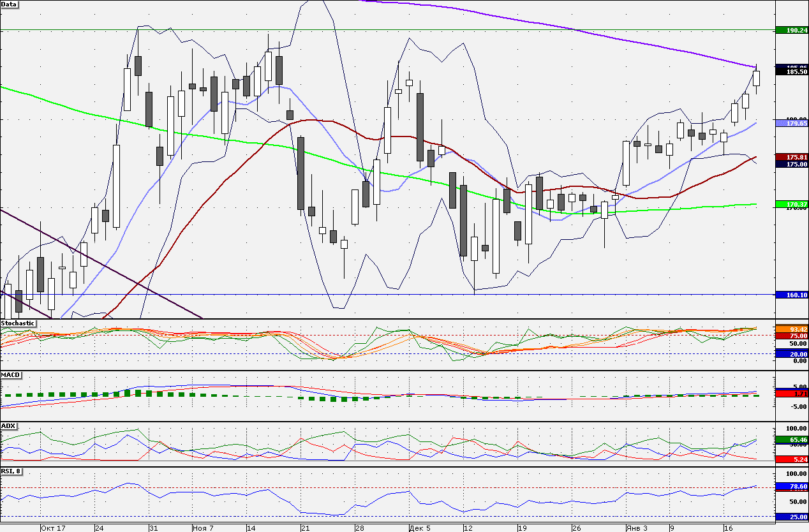Click the Окт 17 date marker
The height and width of the screenshot is (532, 809).
click(53, 528)
